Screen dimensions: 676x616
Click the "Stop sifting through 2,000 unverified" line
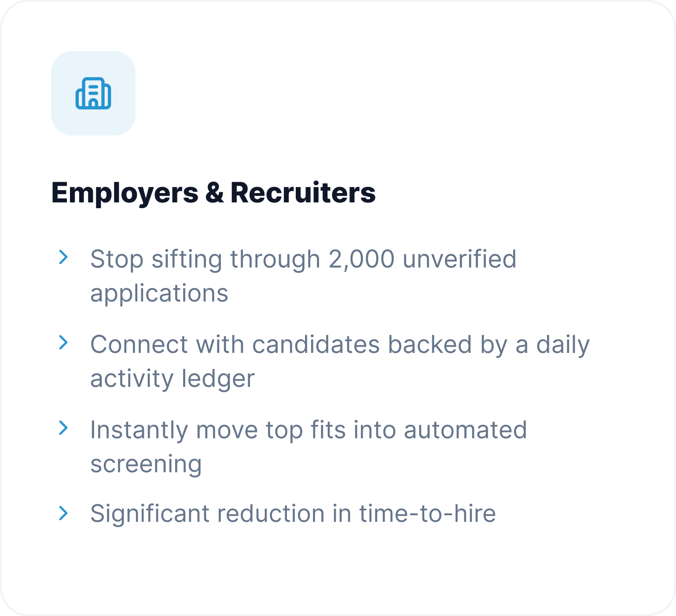[x=303, y=259]
